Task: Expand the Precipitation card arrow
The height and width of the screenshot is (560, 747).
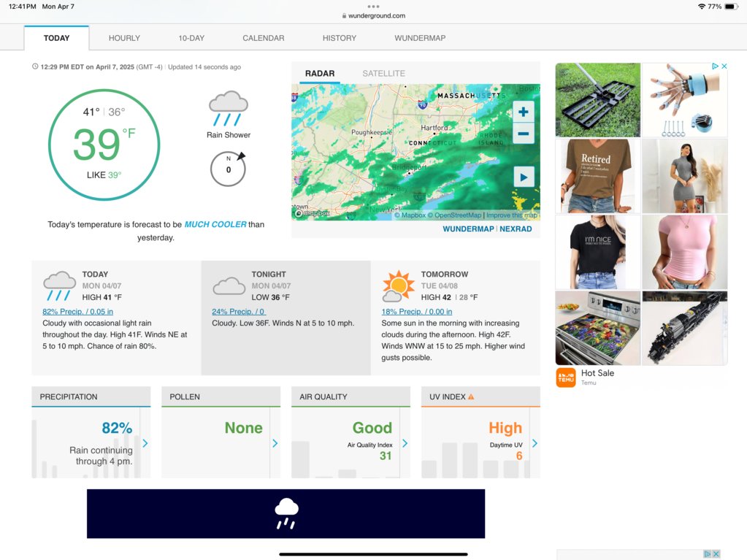Action: point(145,443)
